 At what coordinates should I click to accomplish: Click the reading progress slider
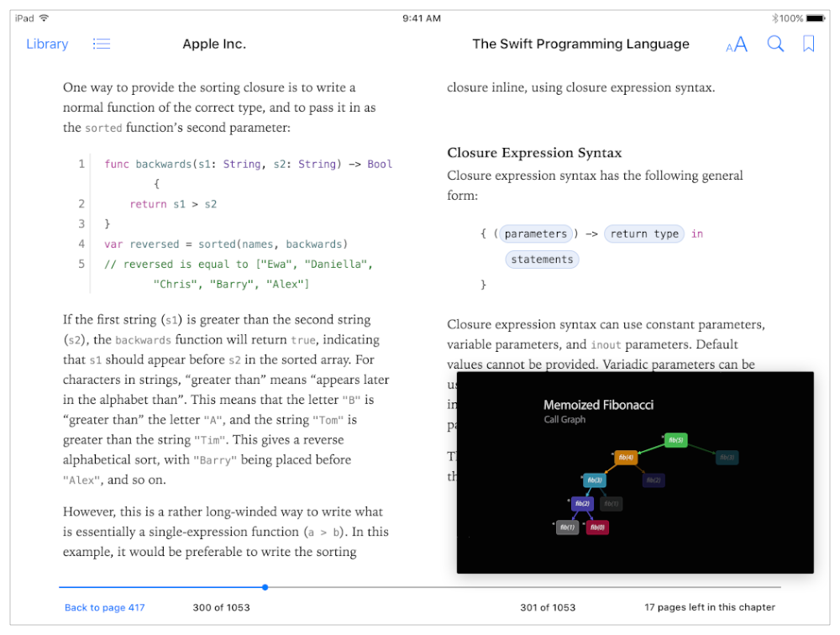pyautogui.click(x=265, y=587)
